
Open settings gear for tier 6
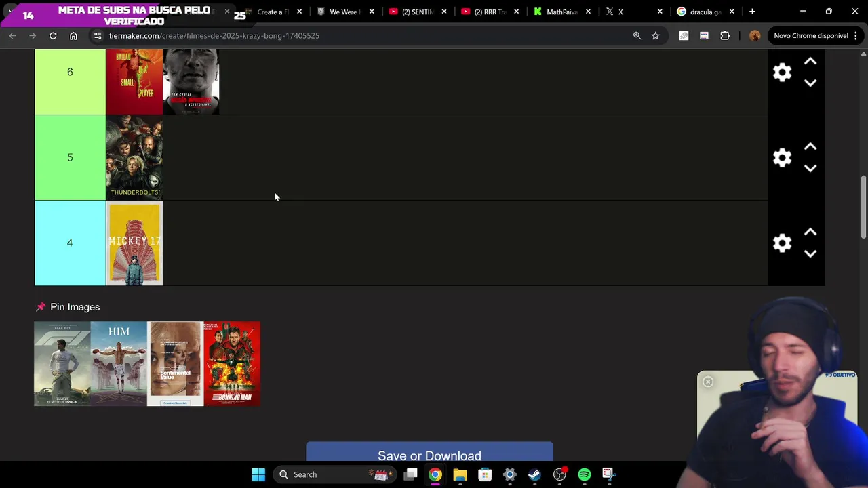pos(782,72)
